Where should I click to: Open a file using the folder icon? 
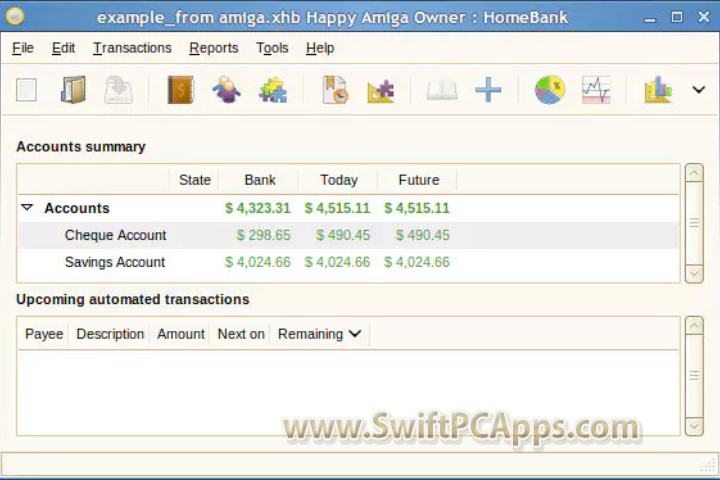[73, 90]
